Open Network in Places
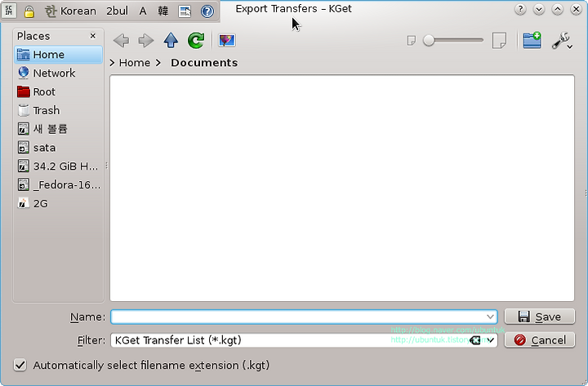Viewport: 588px width, 386px height. coord(58,73)
